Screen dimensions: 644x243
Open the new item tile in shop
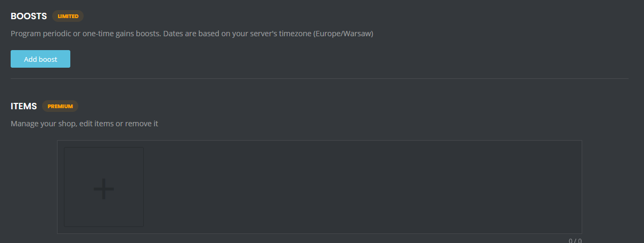[x=104, y=187]
